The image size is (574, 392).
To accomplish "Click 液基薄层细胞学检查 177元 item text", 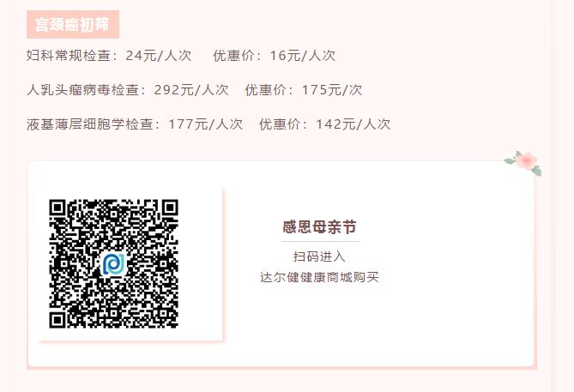I will coord(135,124).
